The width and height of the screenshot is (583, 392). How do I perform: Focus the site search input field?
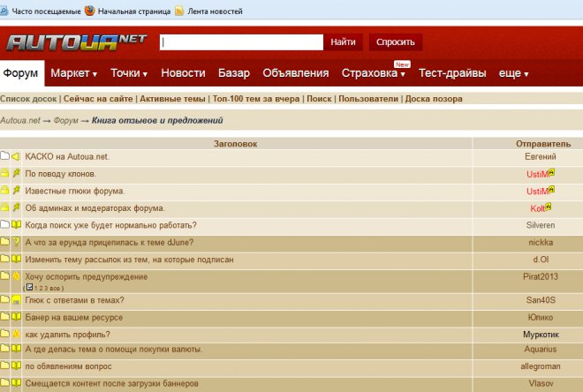[x=241, y=41]
